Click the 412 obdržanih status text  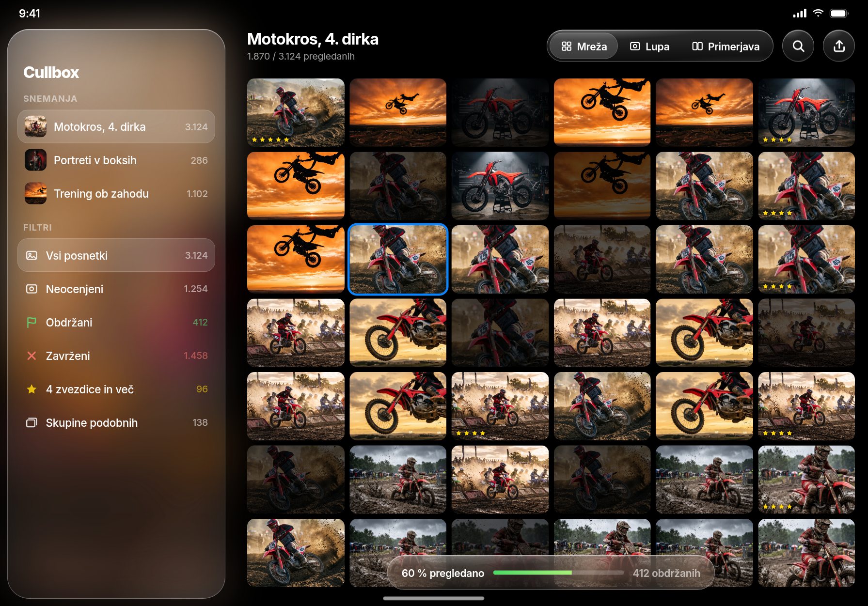[666, 573]
